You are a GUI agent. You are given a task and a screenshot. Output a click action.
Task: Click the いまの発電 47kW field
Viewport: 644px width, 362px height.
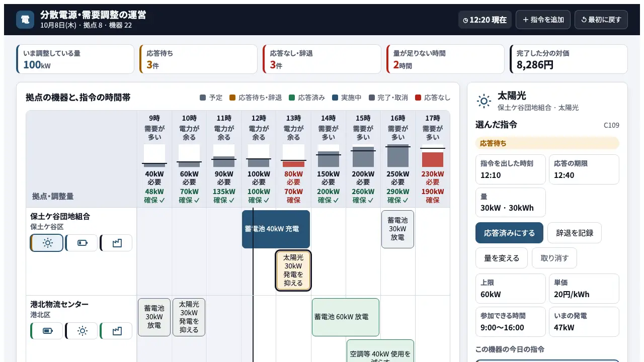pyautogui.click(x=584, y=322)
